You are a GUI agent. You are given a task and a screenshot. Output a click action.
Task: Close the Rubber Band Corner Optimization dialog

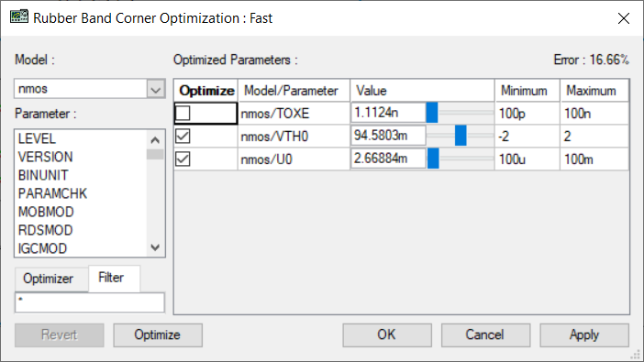(x=624, y=18)
